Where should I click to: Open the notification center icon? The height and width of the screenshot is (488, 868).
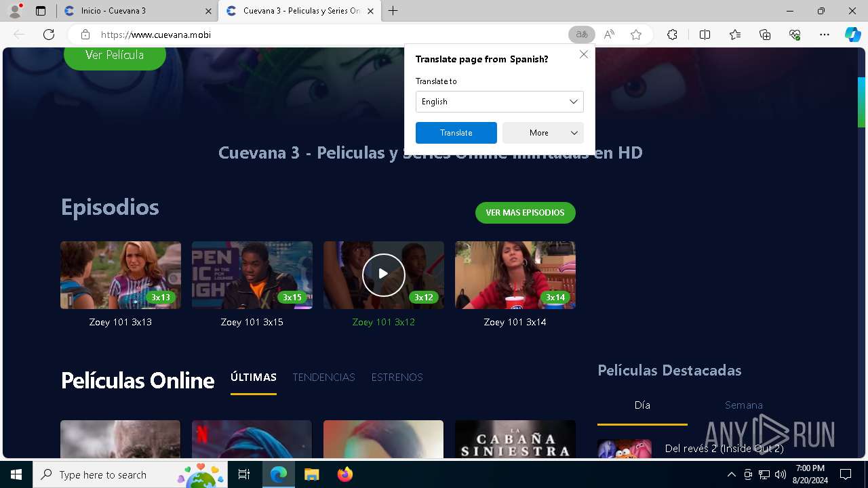[846, 474]
